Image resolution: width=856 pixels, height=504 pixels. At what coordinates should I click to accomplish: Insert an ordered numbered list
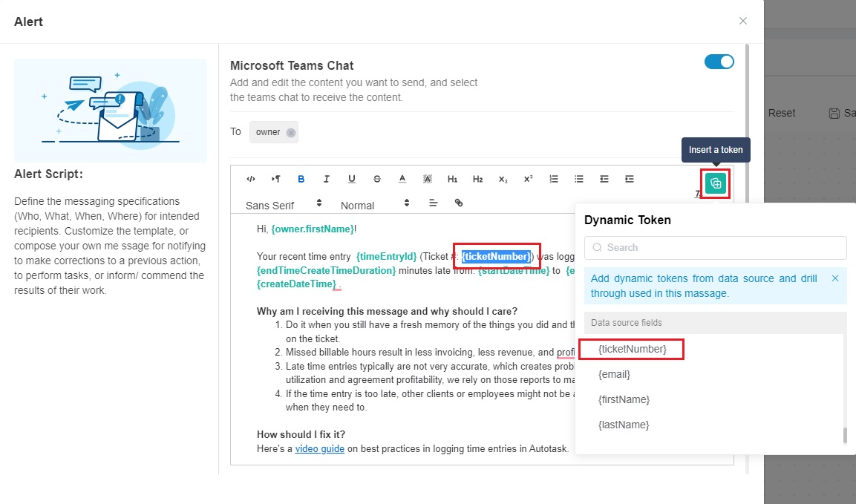point(553,179)
